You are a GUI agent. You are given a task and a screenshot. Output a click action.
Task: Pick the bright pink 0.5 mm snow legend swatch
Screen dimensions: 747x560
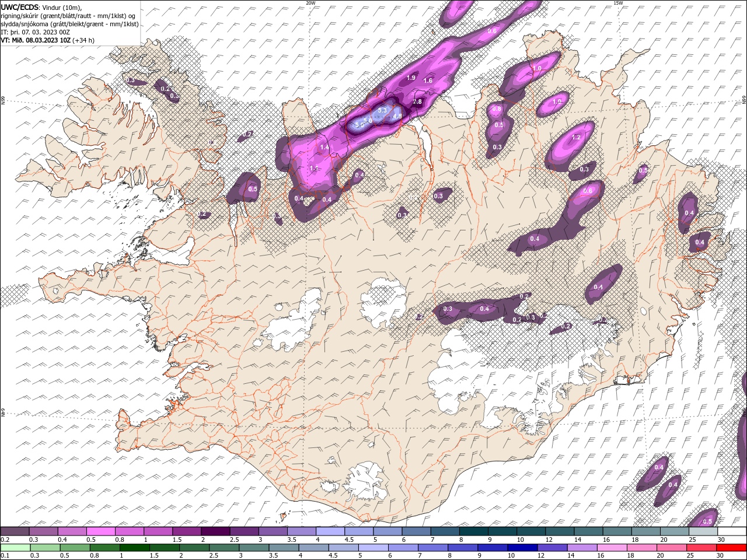pyautogui.click(x=101, y=531)
